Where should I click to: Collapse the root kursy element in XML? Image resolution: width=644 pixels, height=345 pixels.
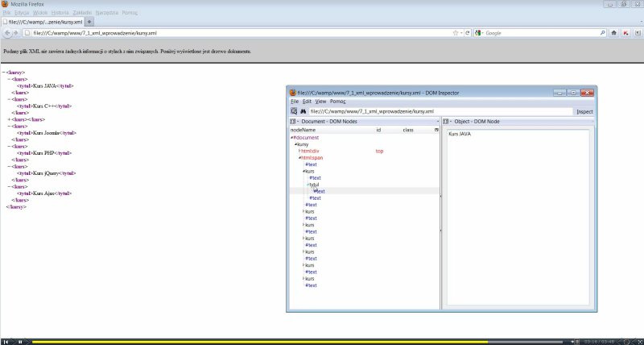4,72
